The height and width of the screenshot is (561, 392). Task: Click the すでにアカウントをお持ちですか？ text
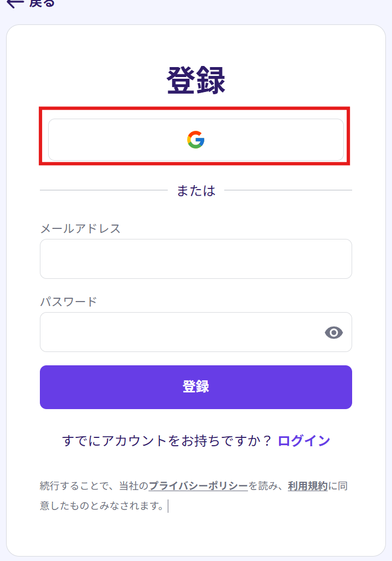[x=167, y=441]
